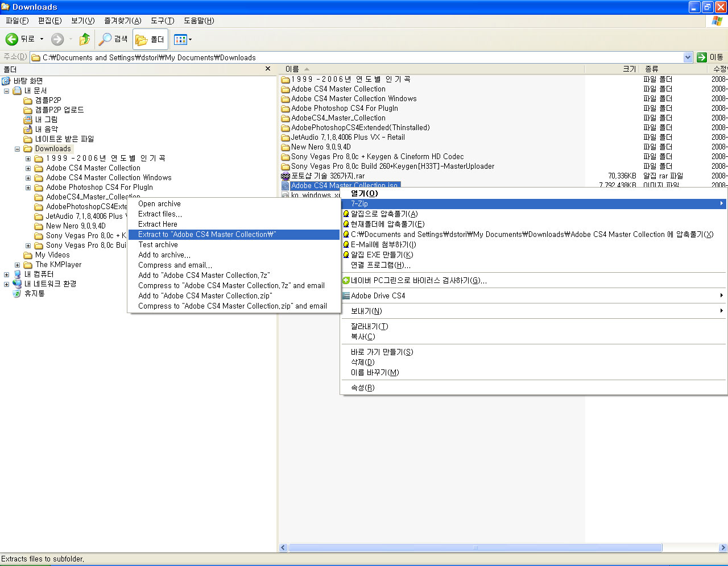
Task: Select My Videos folder in tree
Action: pos(52,255)
